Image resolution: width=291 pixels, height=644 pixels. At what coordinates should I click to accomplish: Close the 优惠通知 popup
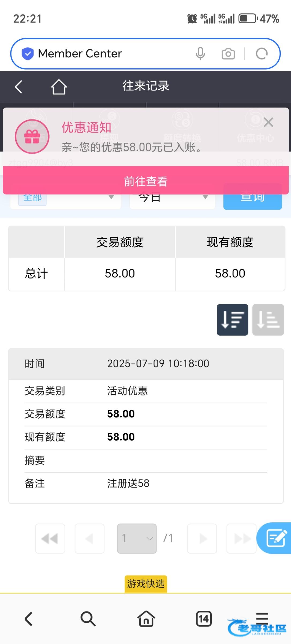268,122
